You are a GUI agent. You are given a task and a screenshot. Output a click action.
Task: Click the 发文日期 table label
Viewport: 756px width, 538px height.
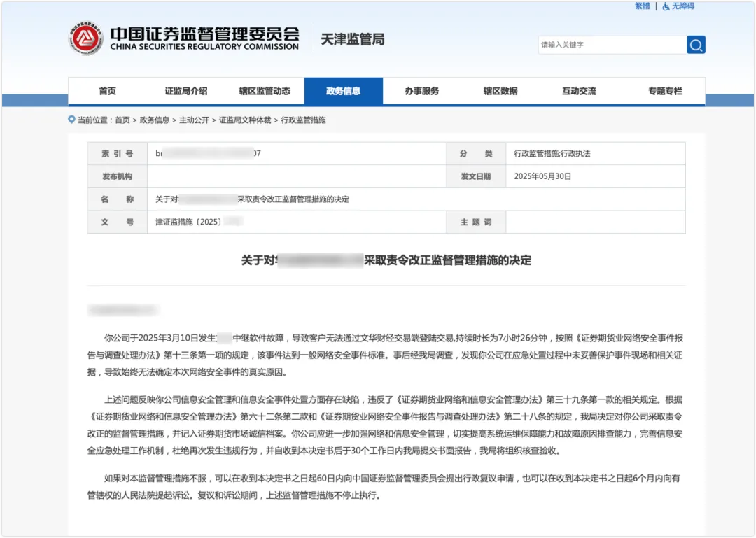coord(476,176)
